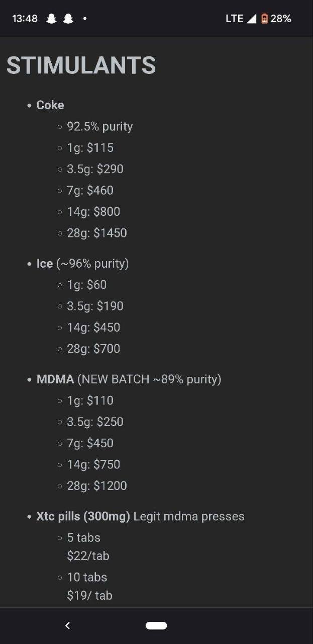The height and width of the screenshot is (644, 313).
Task: Tap the 13:48 clock in status bar
Action: click(25, 19)
